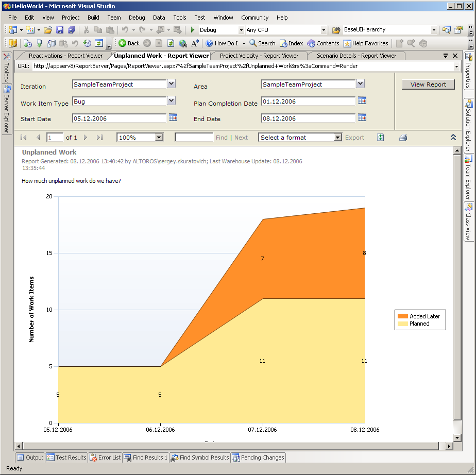Switch to Project Velocity - Report Viewer tab
This screenshot has height=475, width=476.
(x=259, y=56)
